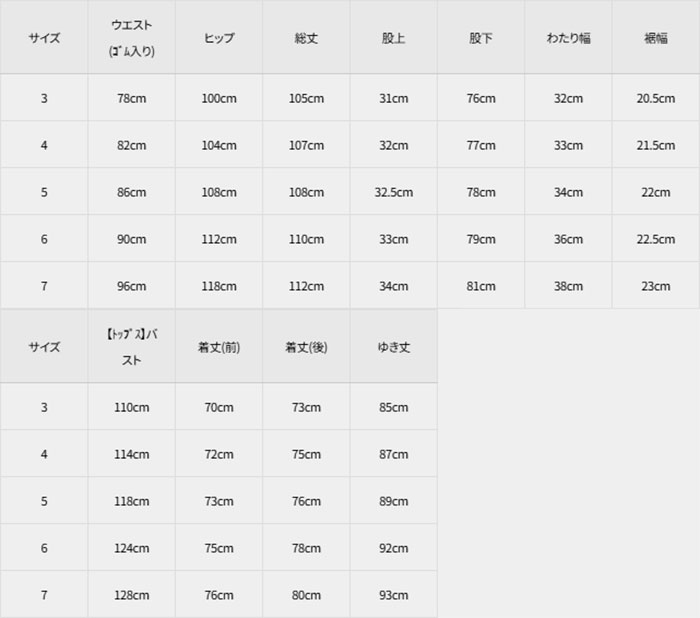
Task: Click the 着丈(後) column header
Action: pos(306,347)
